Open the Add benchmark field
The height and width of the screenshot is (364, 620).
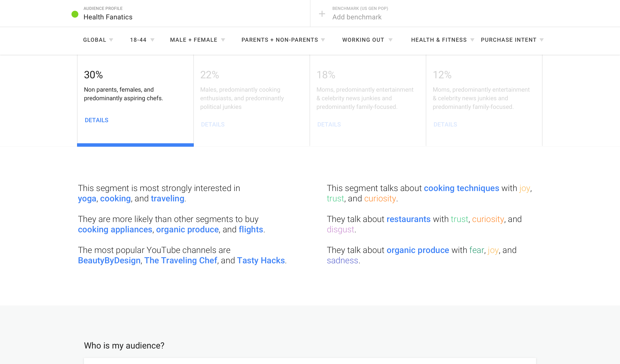click(357, 17)
